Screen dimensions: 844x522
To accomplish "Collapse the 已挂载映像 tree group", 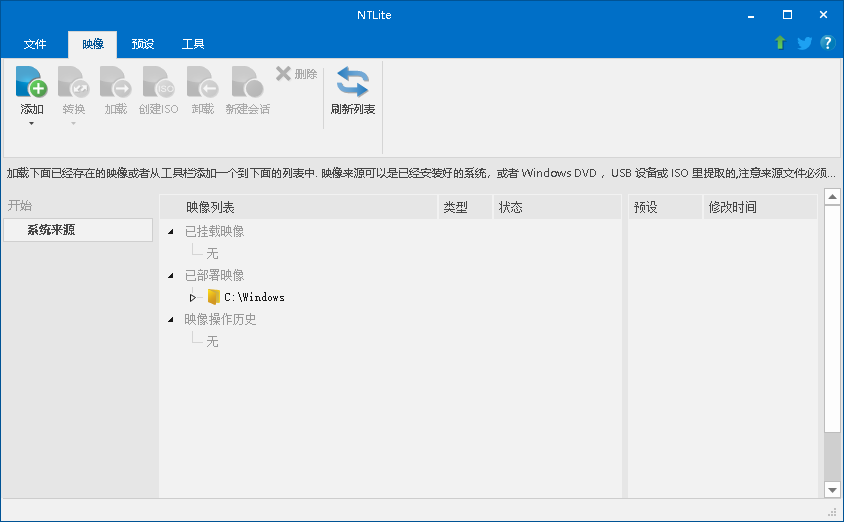I will coord(171,231).
